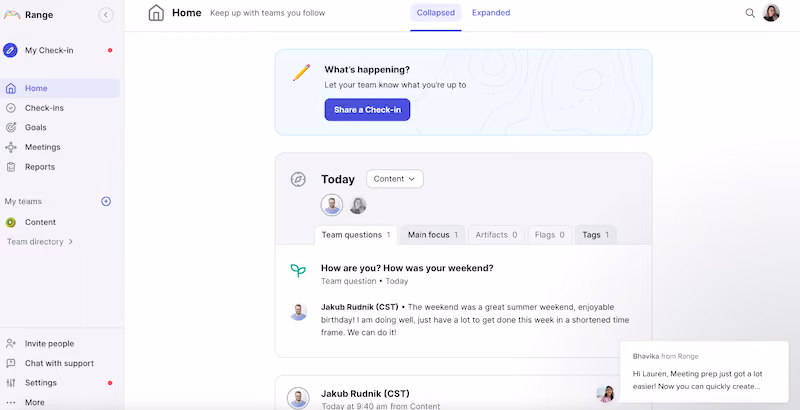Switch to Expanded view tab
Image resolution: width=800 pixels, height=410 pixels.
(x=491, y=13)
